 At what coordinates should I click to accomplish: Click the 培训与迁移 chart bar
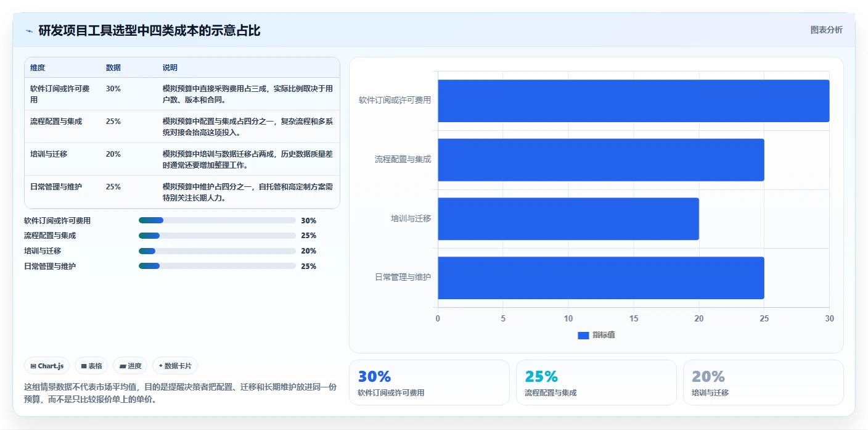point(568,219)
